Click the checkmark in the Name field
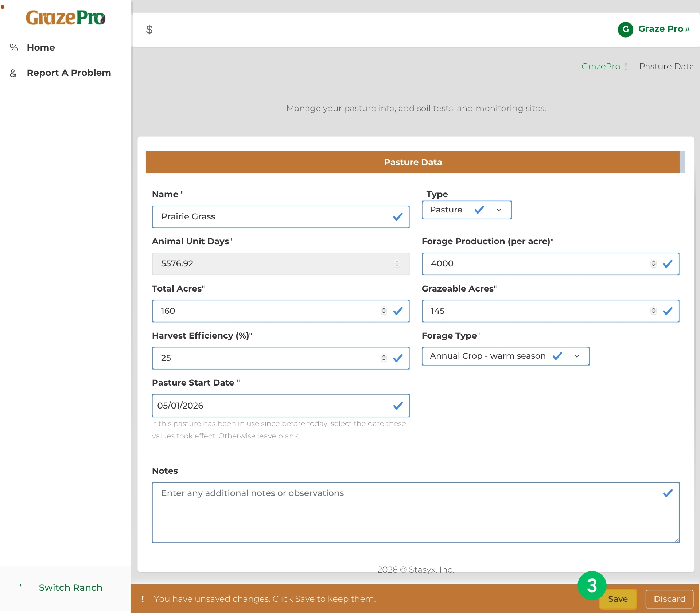This screenshot has width=700, height=613. 398,217
